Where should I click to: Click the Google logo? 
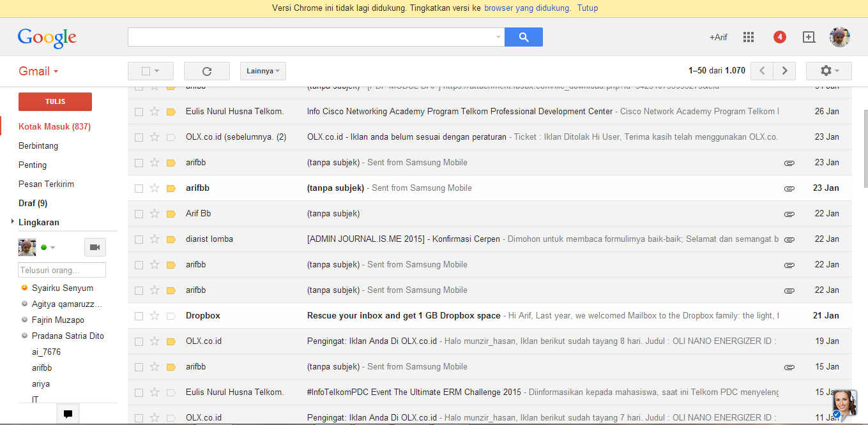tap(47, 38)
